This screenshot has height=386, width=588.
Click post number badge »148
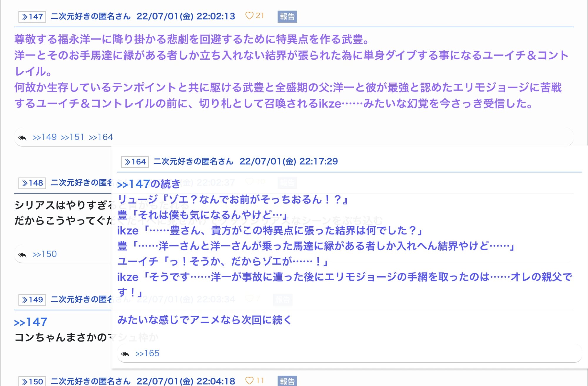tap(32, 183)
